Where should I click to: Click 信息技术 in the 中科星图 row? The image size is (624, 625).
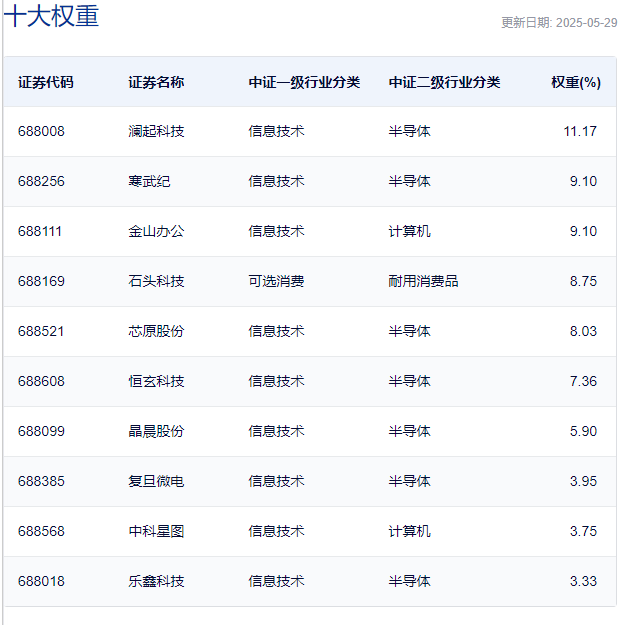pyautogui.click(x=276, y=531)
